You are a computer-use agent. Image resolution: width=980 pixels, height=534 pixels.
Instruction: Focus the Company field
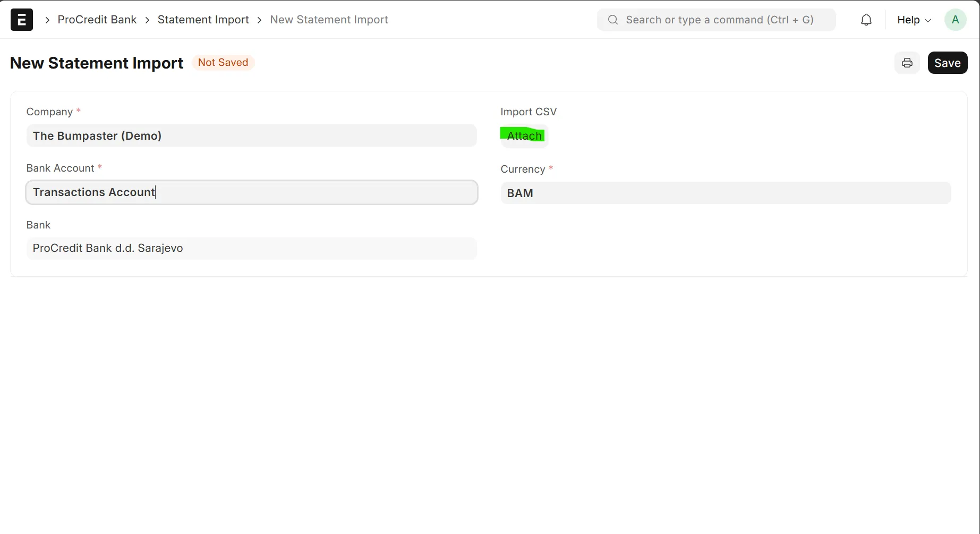[x=252, y=135]
